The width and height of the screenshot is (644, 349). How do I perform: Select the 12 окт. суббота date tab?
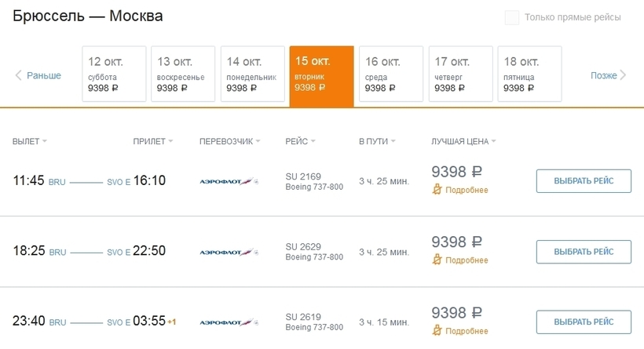(x=114, y=74)
